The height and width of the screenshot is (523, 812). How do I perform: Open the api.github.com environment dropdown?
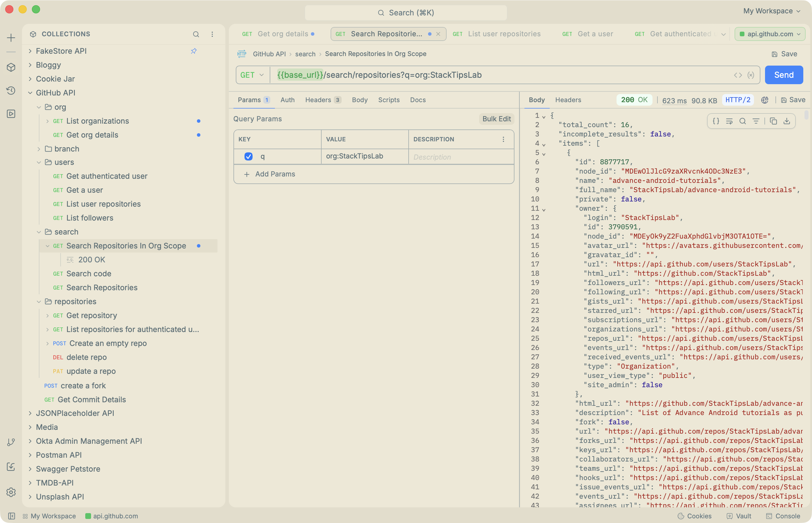770,34
